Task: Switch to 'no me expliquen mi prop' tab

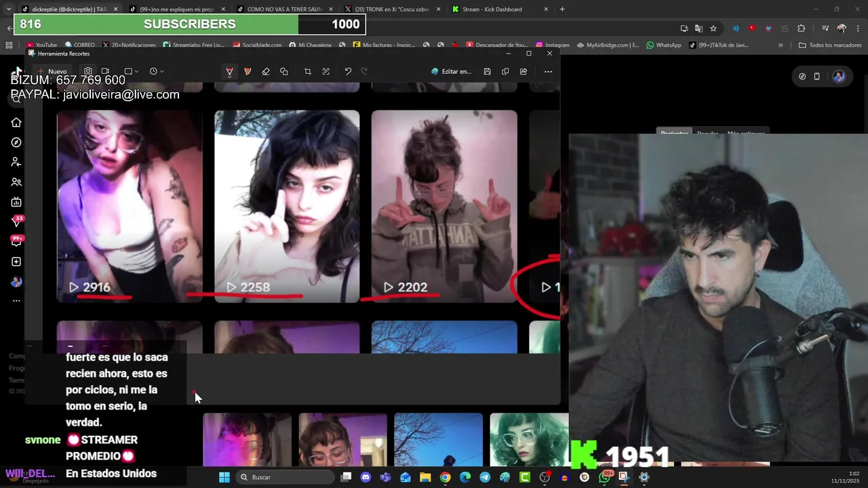Action: pyautogui.click(x=175, y=9)
